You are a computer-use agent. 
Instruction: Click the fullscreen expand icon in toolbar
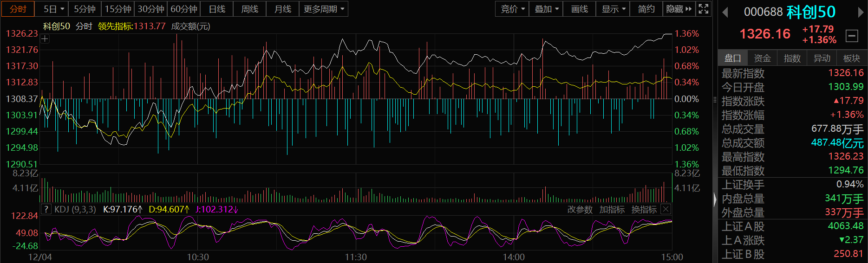pyautogui.click(x=703, y=9)
